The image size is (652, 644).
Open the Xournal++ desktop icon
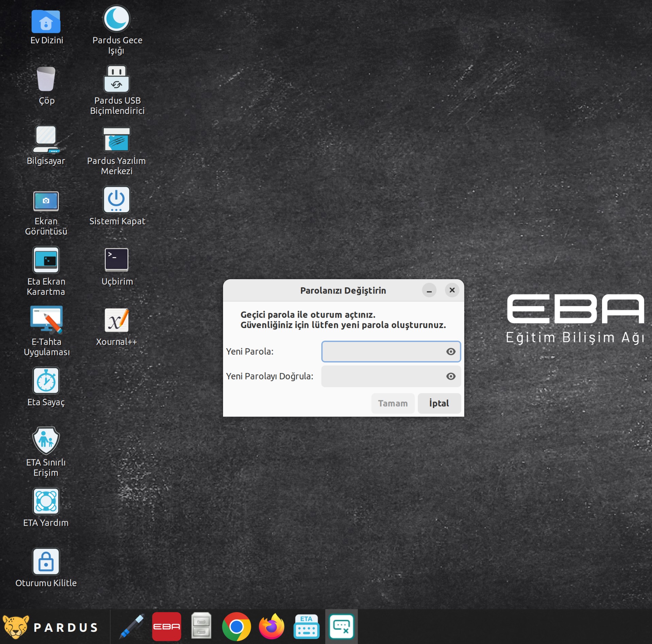[x=117, y=320]
